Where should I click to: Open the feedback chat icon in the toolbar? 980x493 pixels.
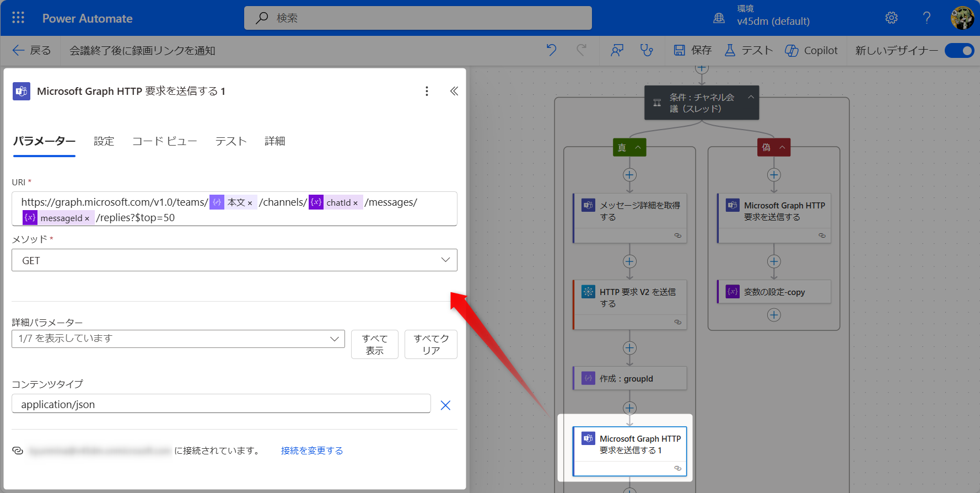[x=617, y=50]
